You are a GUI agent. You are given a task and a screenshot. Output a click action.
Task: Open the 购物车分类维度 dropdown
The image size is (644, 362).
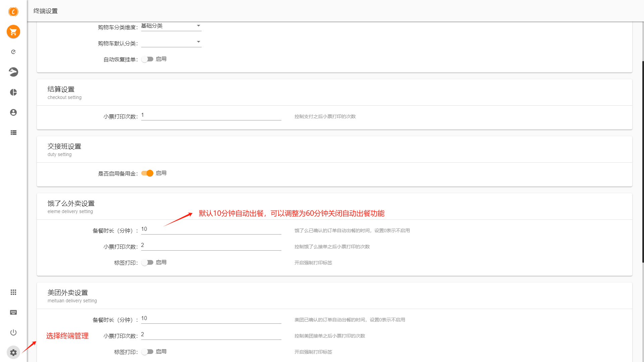click(171, 26)
